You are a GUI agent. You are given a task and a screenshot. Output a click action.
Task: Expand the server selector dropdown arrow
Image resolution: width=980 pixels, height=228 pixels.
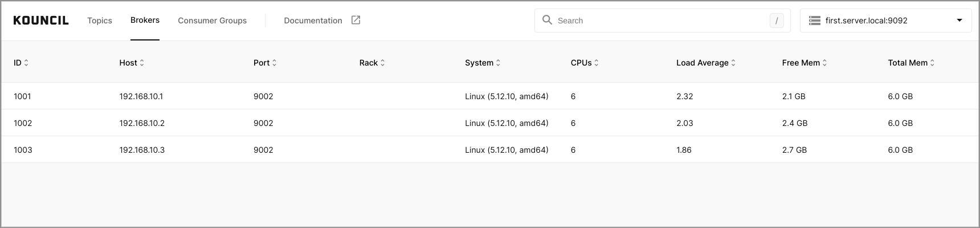click(959, 21)
